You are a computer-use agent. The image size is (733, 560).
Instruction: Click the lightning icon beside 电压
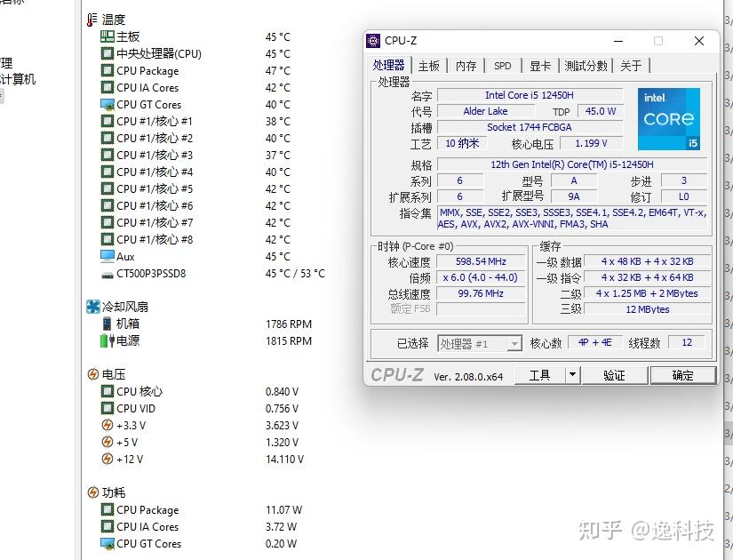tap(92, 374)
